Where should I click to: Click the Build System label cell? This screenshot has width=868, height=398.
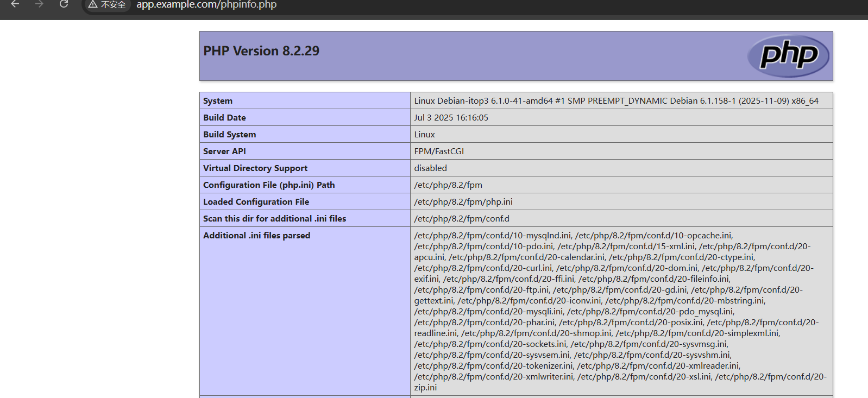(x=229, y=135)
